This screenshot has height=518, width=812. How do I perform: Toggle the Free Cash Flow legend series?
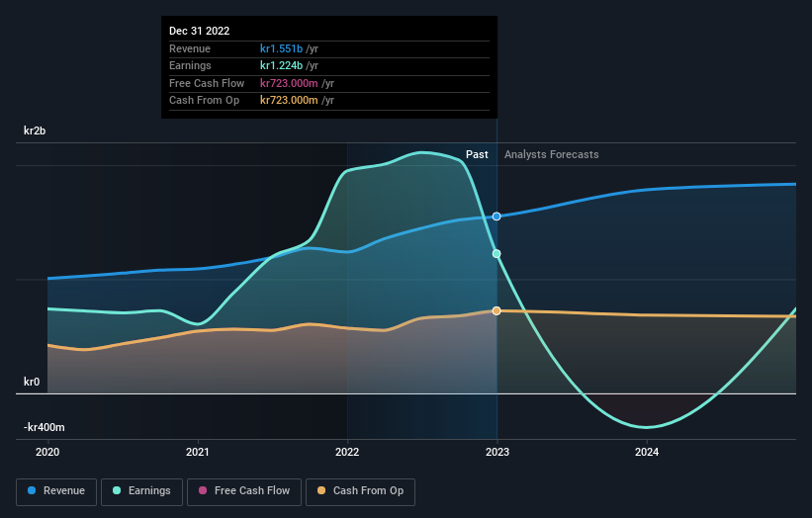(244, 491)
